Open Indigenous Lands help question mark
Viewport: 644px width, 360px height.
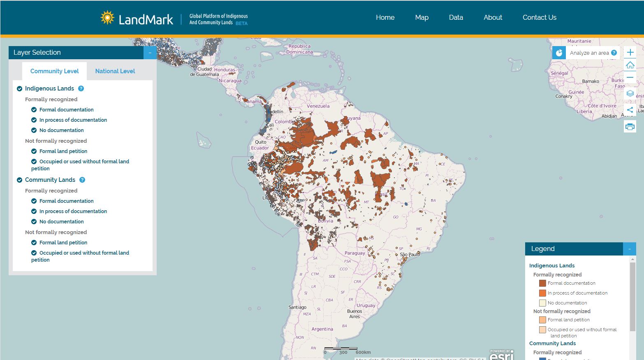[81, 88]
